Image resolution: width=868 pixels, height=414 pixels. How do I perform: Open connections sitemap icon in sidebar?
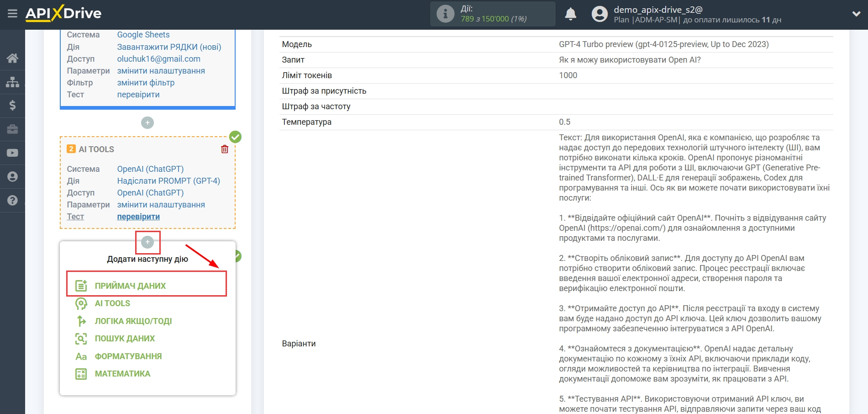coord(12,82)
